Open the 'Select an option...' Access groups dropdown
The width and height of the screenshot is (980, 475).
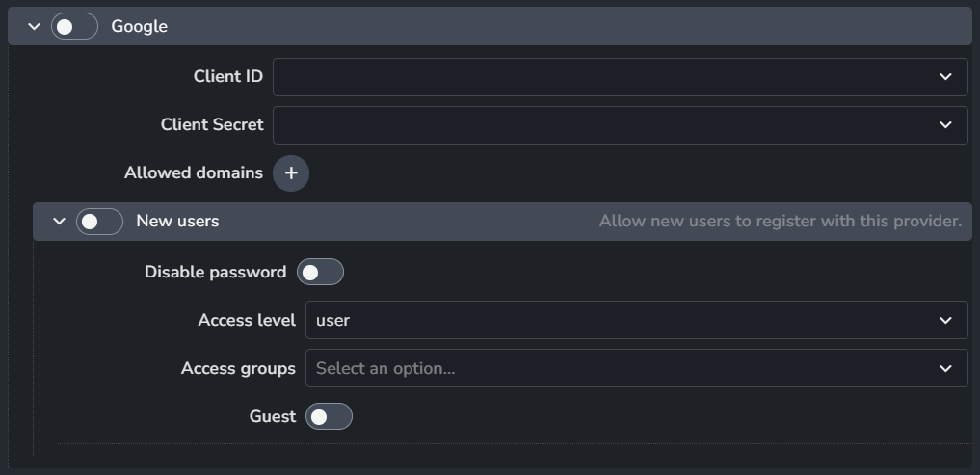click(x=617, y=369)
